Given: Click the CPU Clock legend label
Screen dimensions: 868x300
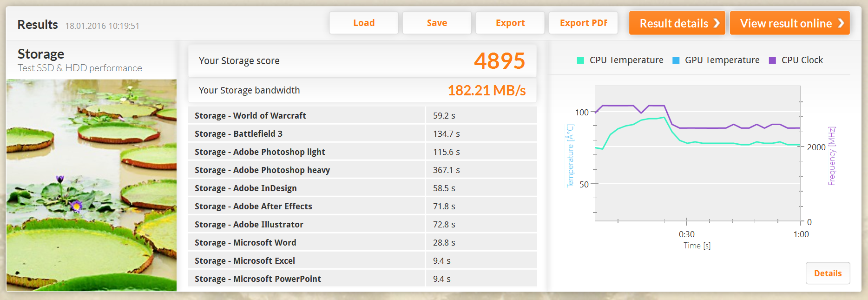Looking at the screenshot, I should coord(802,60).
